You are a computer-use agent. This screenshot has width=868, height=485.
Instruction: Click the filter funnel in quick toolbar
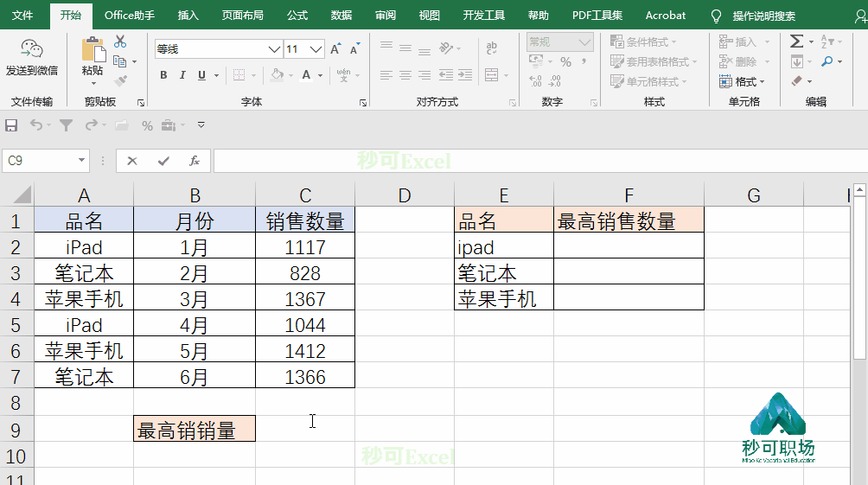coord(66,125)
